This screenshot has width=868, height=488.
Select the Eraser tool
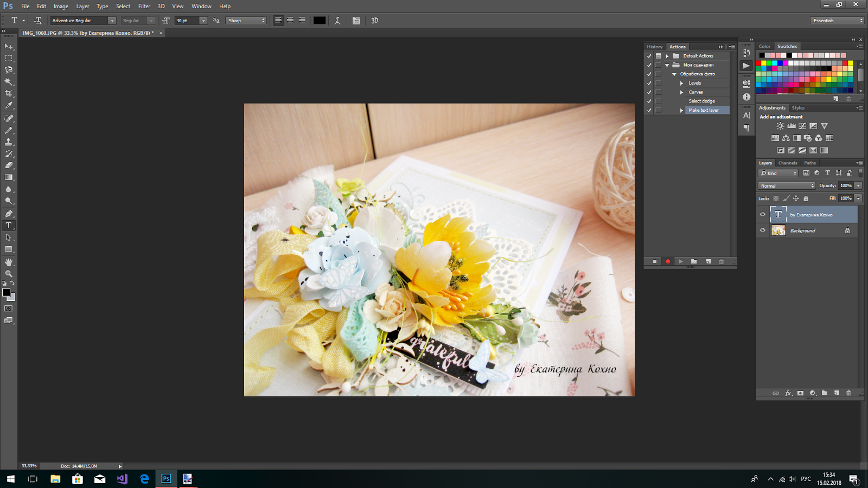tap(9, 165)
